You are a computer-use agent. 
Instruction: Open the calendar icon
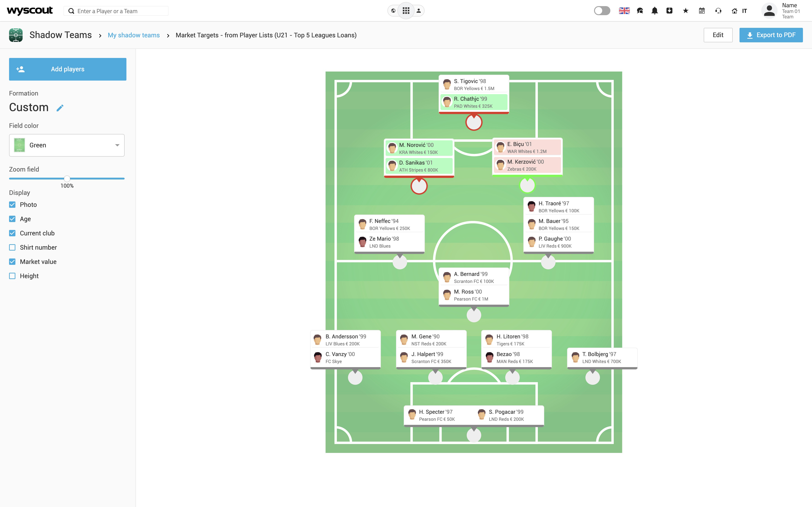(x=702, y=11)
